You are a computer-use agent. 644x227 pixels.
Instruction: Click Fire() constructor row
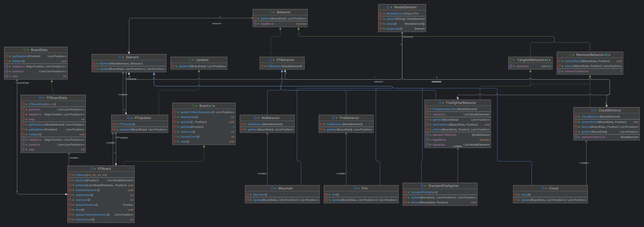pyautogui.click(x=361, y=195)
